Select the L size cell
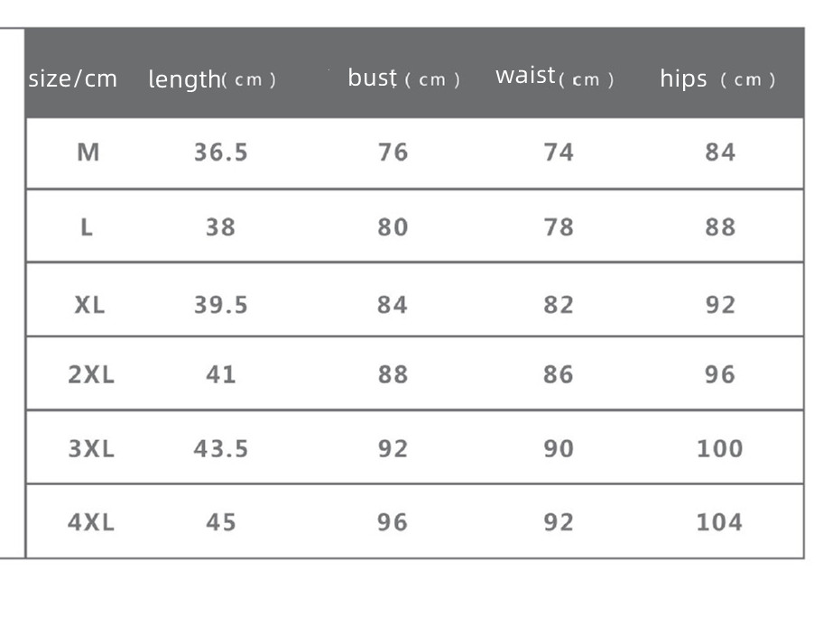 click(87, 227)
